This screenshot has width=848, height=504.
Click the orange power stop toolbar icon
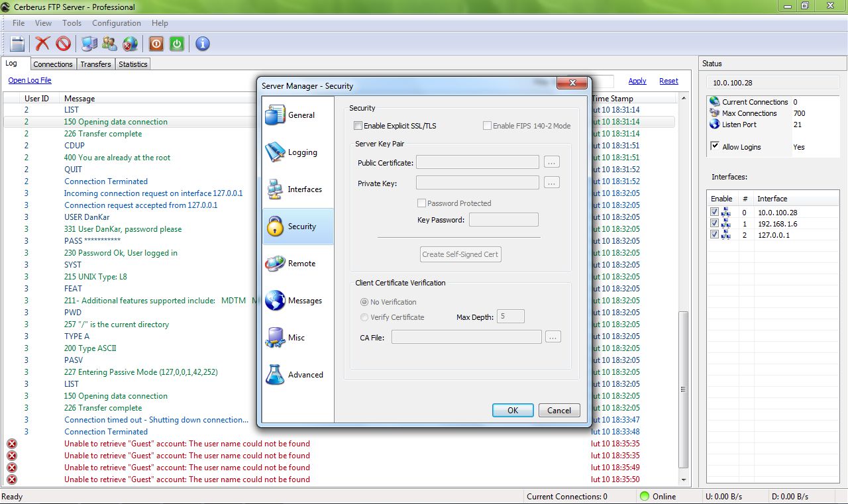tap(156, 44)
